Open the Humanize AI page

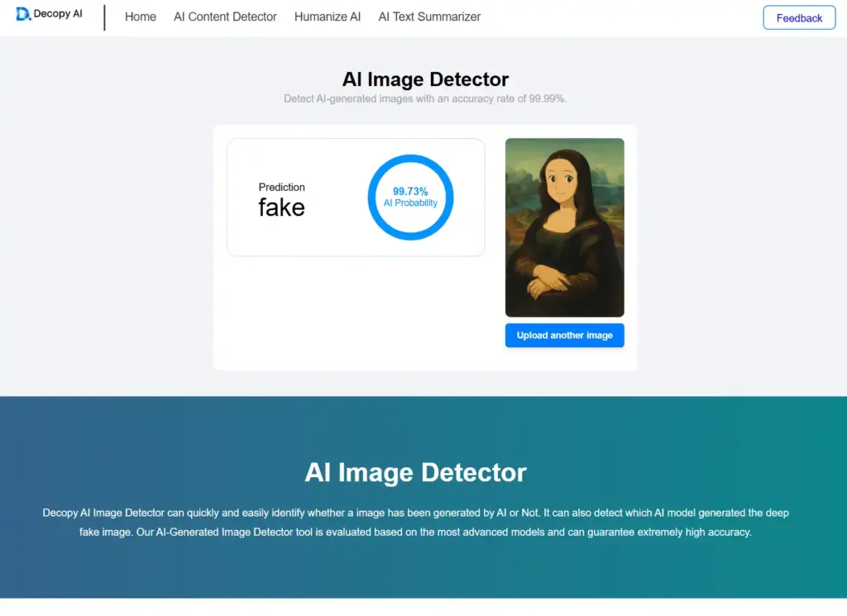328,17
